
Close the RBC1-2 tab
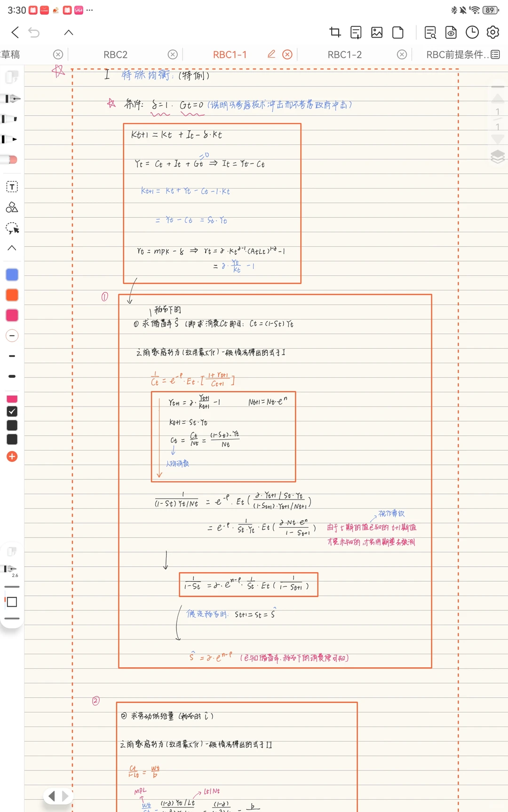click(x=402, y=55)
